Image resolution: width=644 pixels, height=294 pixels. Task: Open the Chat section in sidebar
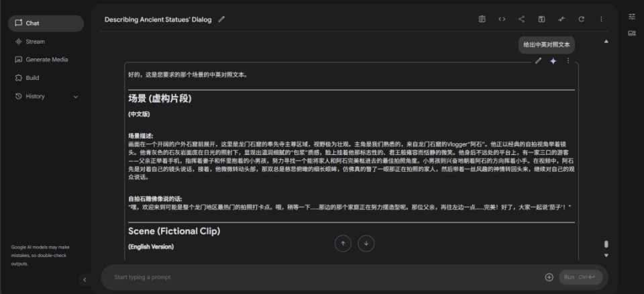[x=46, y=23]
